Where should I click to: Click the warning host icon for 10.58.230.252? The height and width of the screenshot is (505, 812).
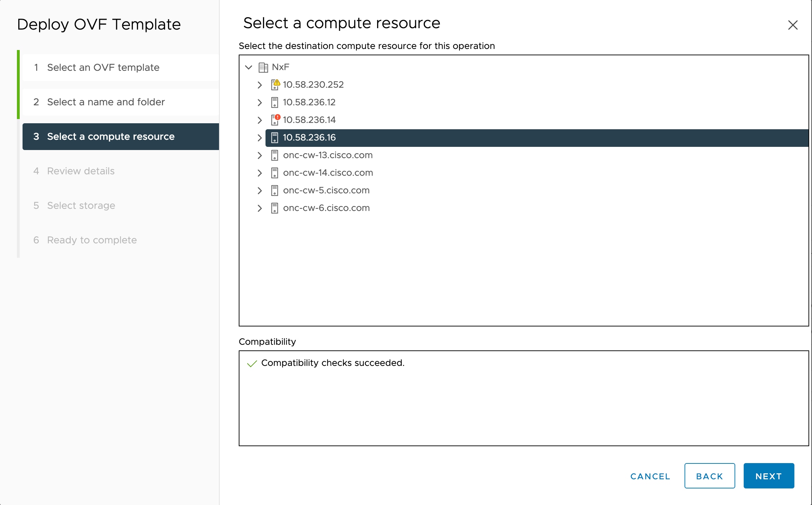click(275, 85)
